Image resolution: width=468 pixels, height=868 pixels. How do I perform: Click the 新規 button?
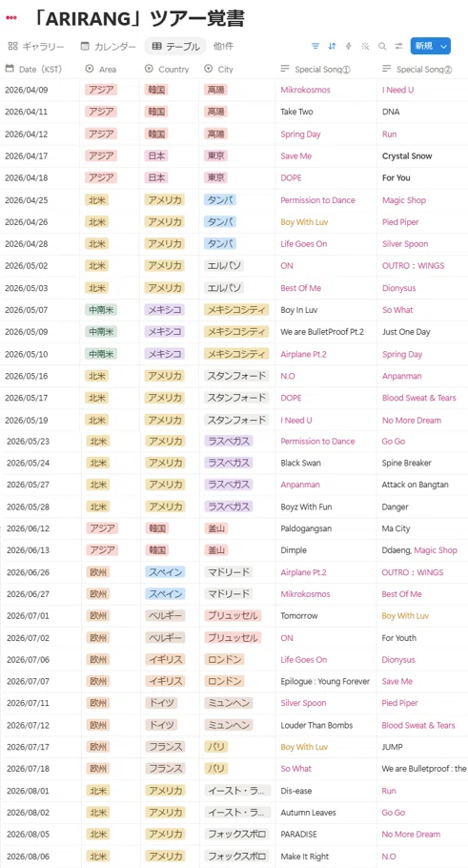pos(424,46)
